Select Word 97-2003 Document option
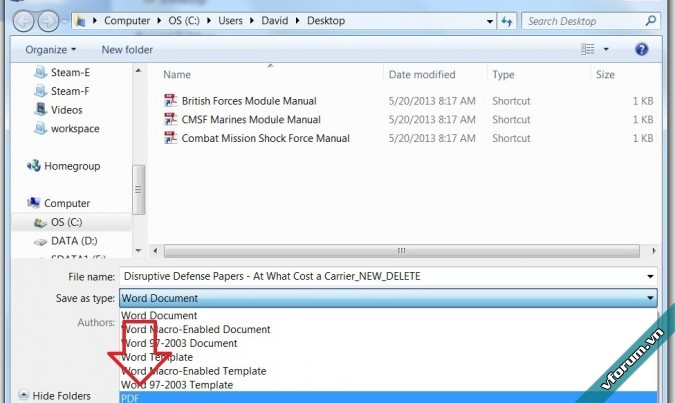 click(x=388, y=343)
